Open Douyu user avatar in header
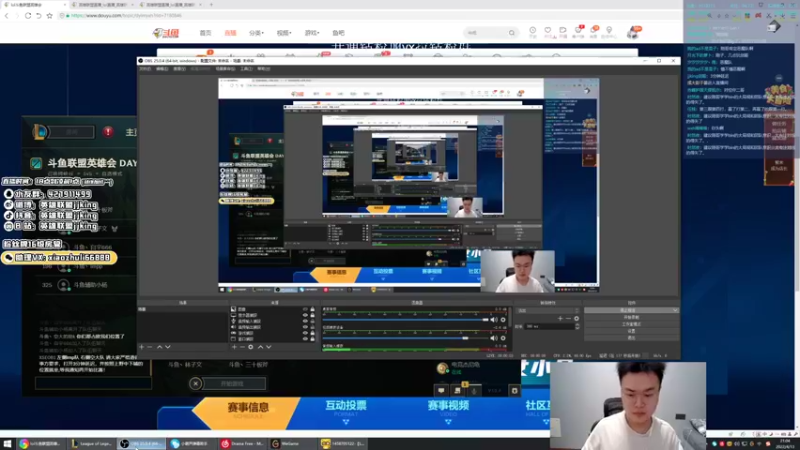Screen dimensions: 800x450 click(x=633, y=33)
